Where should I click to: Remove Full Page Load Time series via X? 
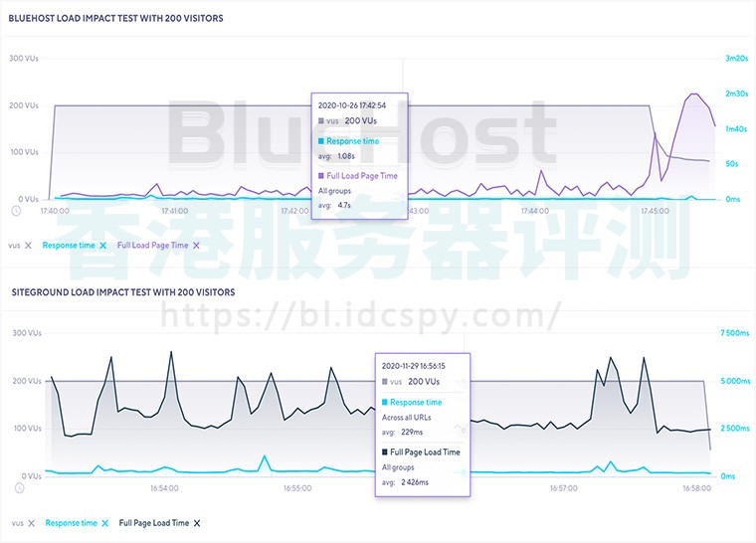point(197,523)
